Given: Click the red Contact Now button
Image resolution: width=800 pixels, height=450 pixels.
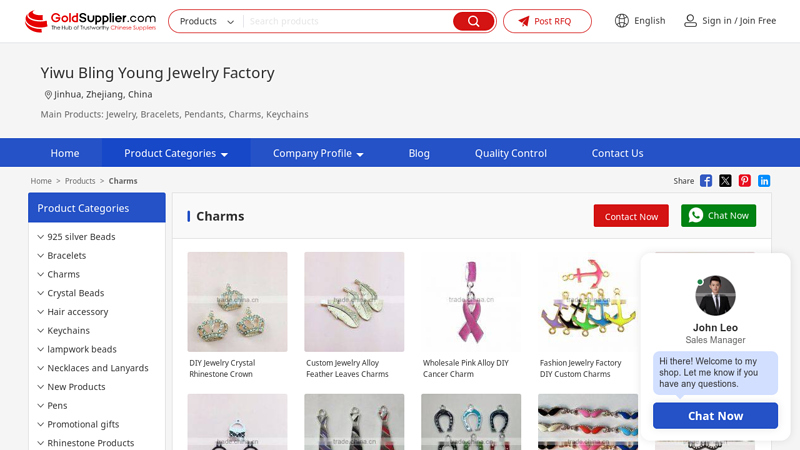Looking at the screenshot, I should point(631,216).
